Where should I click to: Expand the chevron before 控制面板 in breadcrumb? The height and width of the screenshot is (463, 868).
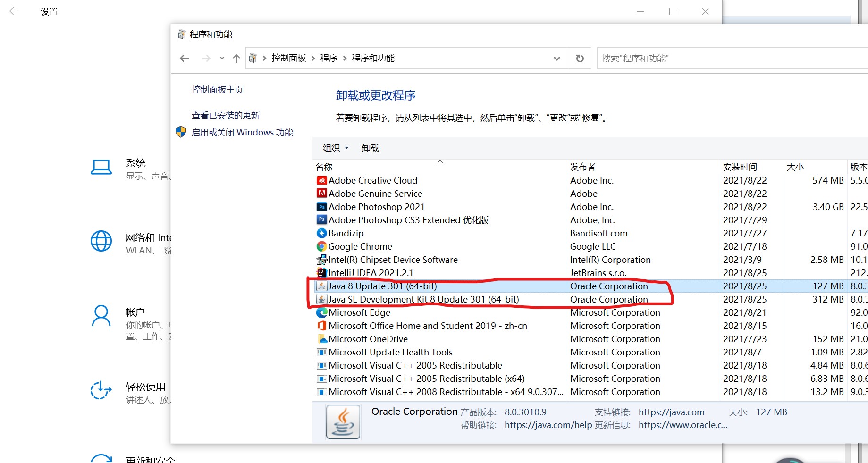click(x=264, y=59)
